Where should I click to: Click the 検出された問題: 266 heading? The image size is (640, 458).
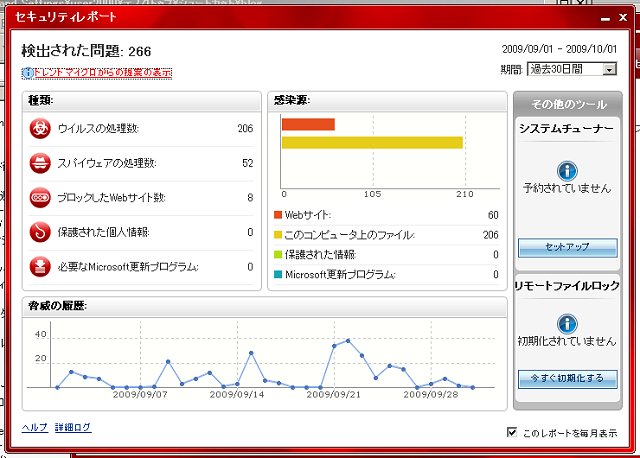(86, 51)
